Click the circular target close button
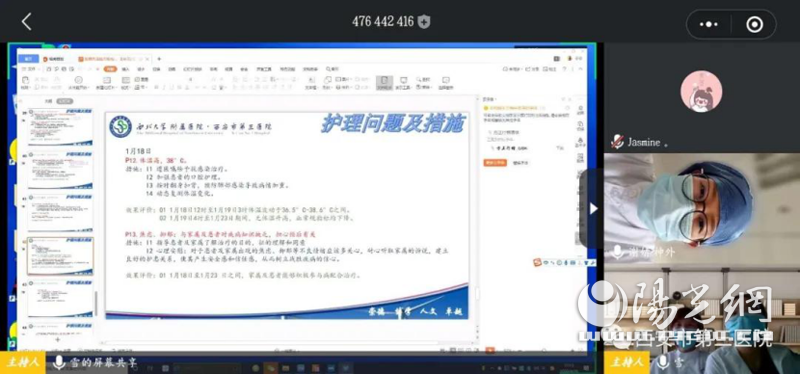The width and height of the screenshot is (800, 374). click(x=755, y=24)
